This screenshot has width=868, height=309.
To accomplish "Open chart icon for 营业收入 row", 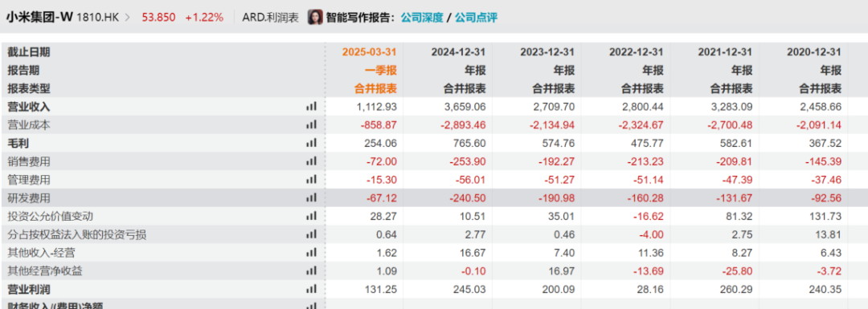I will coord(311,107).
